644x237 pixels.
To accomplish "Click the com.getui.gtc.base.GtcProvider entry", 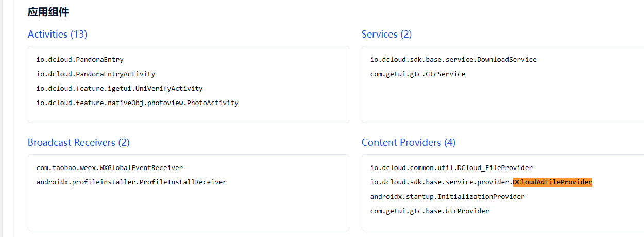I will pyautogui.click(x=429, y=211).
